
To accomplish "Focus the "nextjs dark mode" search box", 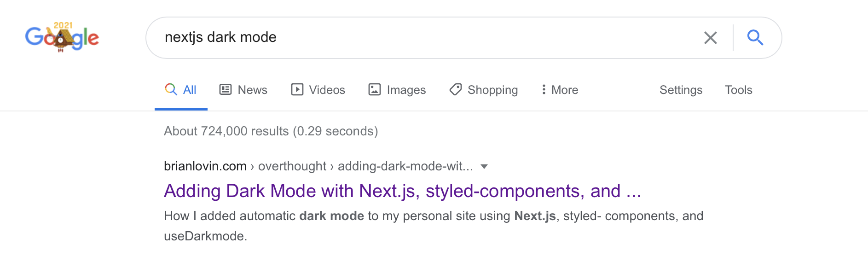I will point(414,37).
